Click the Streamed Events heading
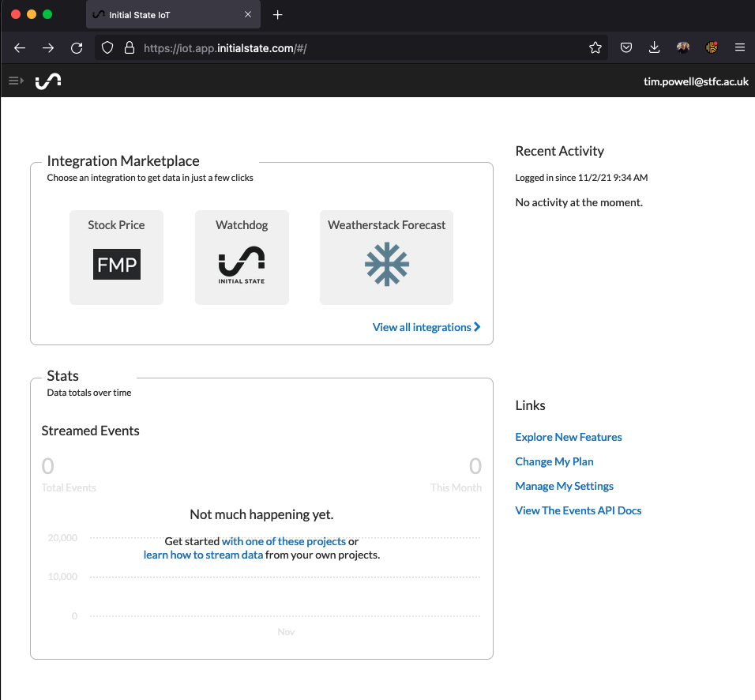755x700 pixels. coord(91,431)
